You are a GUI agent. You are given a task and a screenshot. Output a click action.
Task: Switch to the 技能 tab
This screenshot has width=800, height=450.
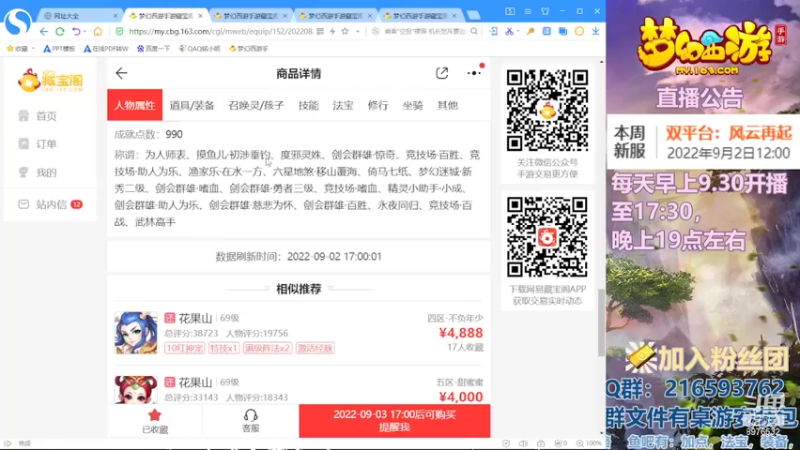[x=309, y=105]
